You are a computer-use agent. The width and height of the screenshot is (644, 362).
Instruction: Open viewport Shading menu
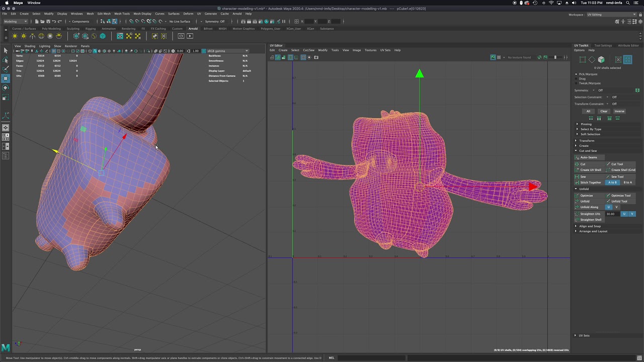click(30, 46)
